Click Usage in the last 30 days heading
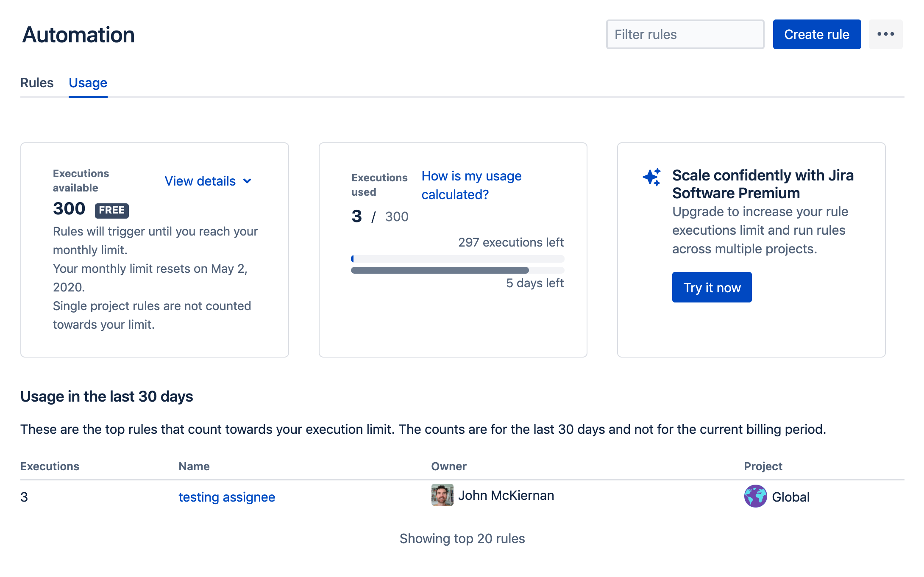Screen dimensions: 924x577 (x=107, y=397)
